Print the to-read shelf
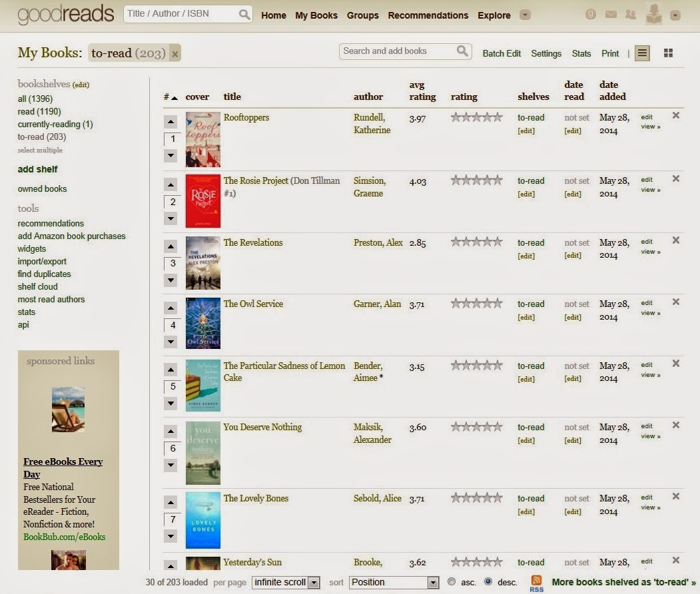This screenshot has width=700, height=594. [610, 53]
